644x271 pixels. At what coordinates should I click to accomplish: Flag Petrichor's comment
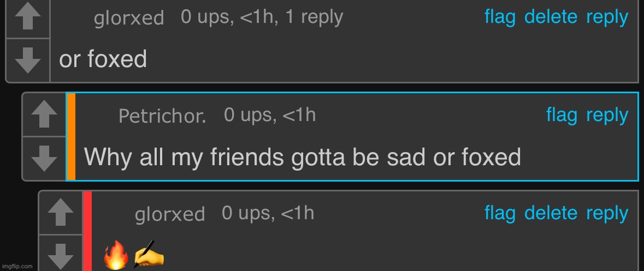[x=562, y=115]
